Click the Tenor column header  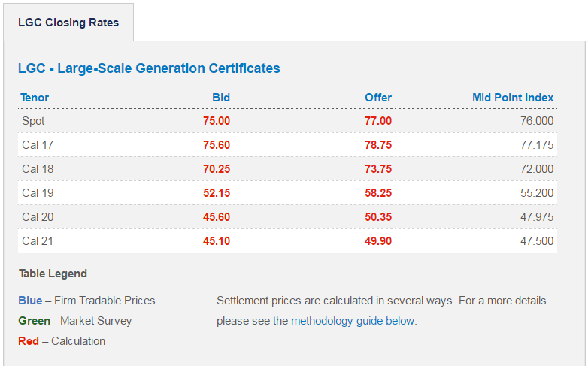pyautogui.click(x=35, y=98)
